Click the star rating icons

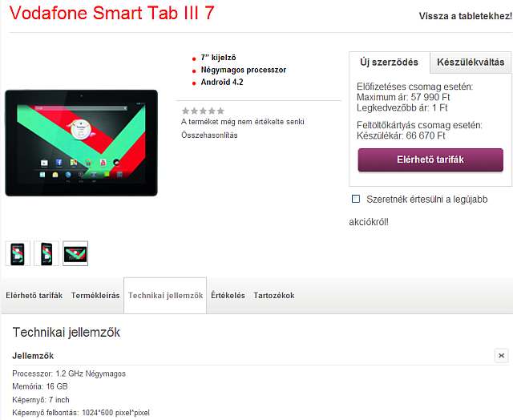[203, 111]
